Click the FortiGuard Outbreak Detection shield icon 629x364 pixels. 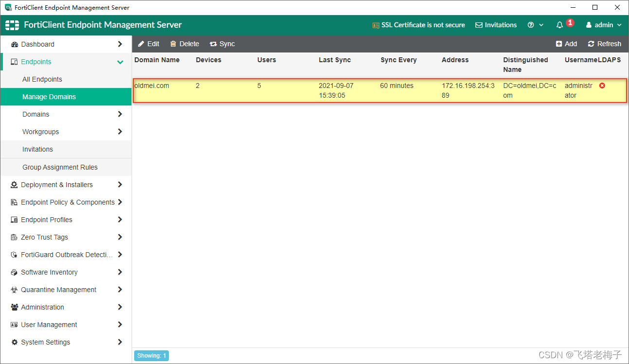[x=14, y=255]
